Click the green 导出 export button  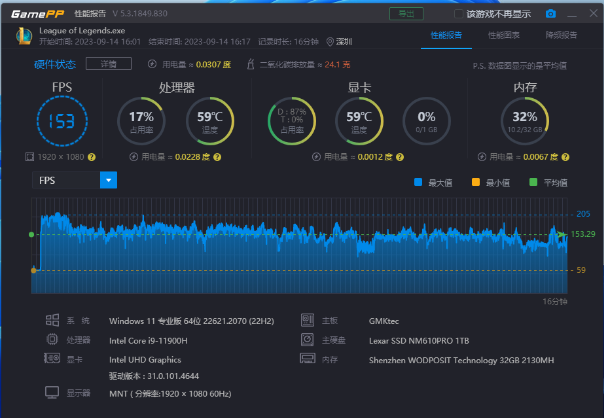coord(404,14)
